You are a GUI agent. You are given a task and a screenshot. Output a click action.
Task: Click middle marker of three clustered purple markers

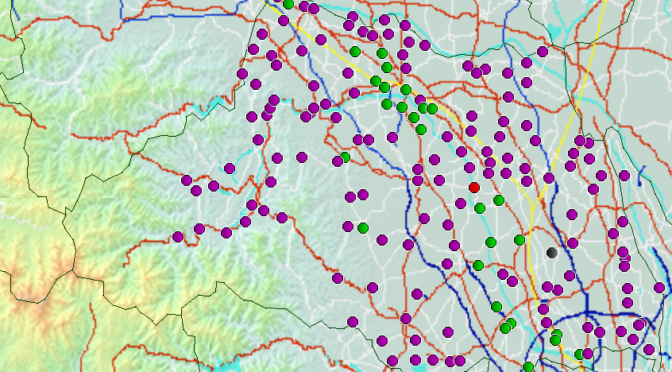(477, 73)
